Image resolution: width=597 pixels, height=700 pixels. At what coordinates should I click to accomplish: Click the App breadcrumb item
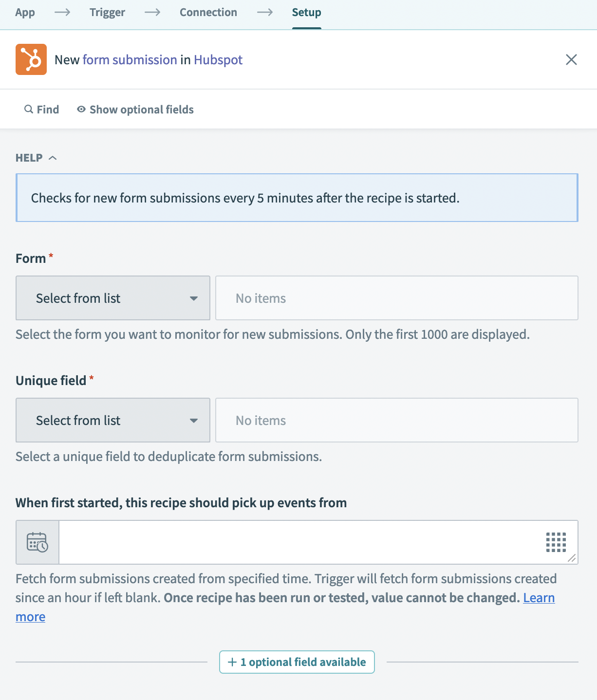[x=25, y=12]
